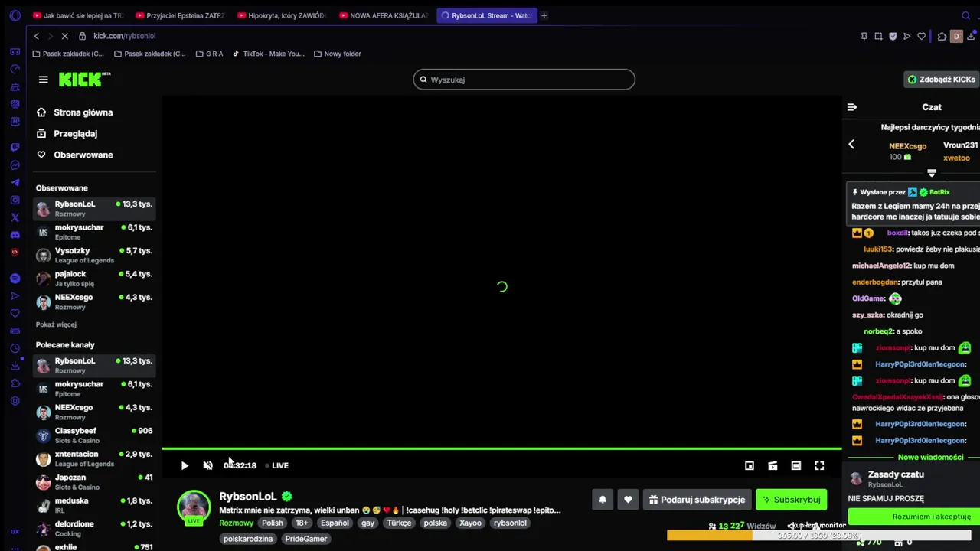Image resolution: width=980 pixels, height=551 pixels.
Task: Follow RybsonLoL with heart button
Action: [628, 500]
